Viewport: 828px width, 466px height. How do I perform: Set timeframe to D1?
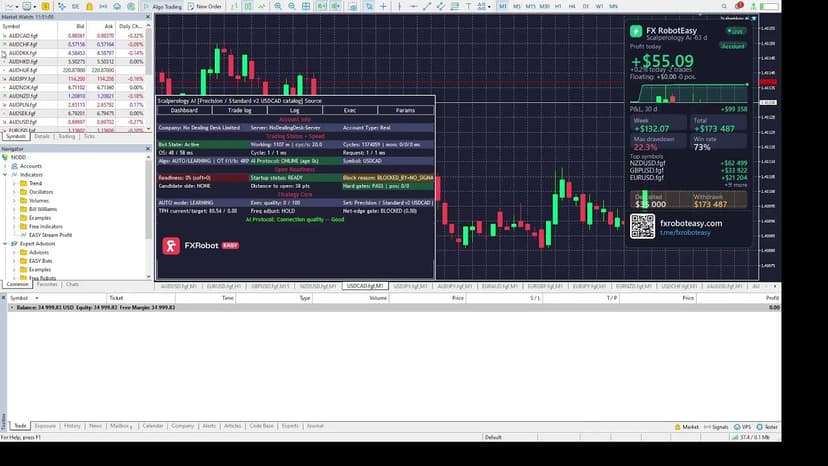[x=586, y=6]
